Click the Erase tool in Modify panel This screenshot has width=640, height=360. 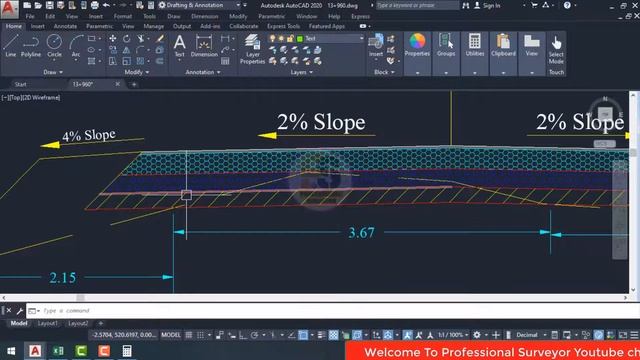160,38
